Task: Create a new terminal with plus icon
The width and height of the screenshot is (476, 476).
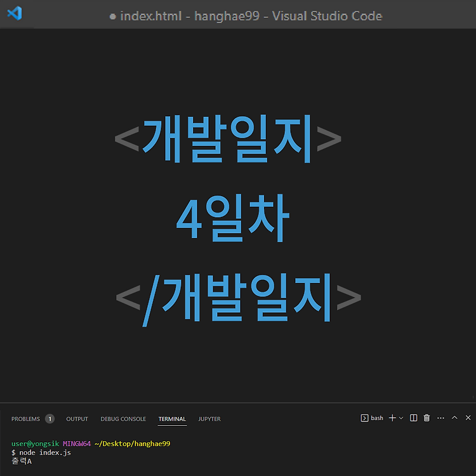Action: pyautogui.click(x=392, y=418)
